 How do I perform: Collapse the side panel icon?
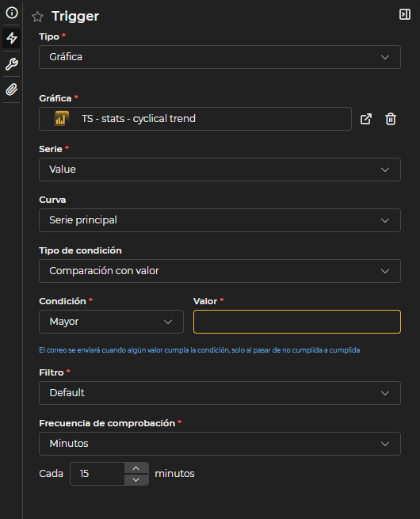(405, 14)
